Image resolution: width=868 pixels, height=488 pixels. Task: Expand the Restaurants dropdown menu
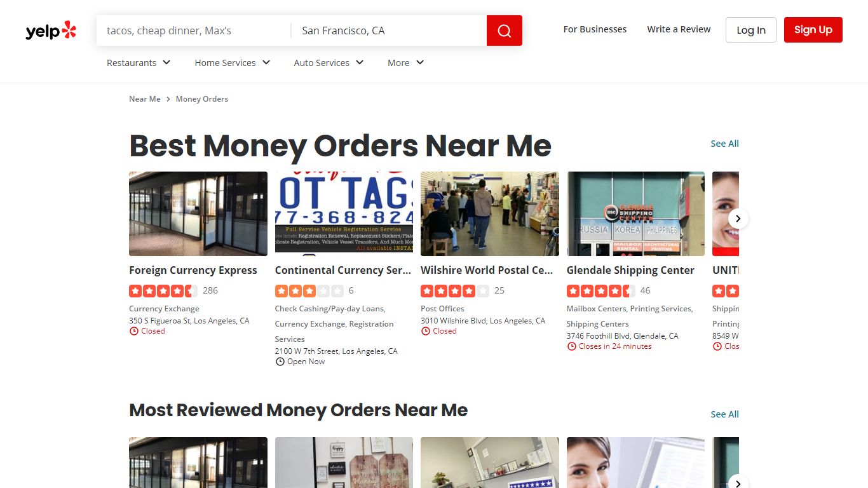tap(139, 62)
